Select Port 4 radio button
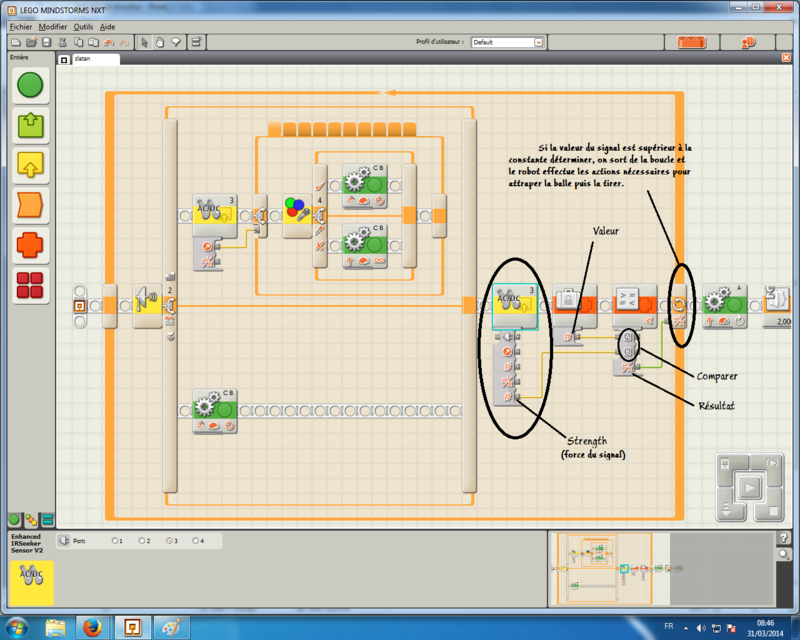This screenshot has width=800, height=640. pos(196,541)
